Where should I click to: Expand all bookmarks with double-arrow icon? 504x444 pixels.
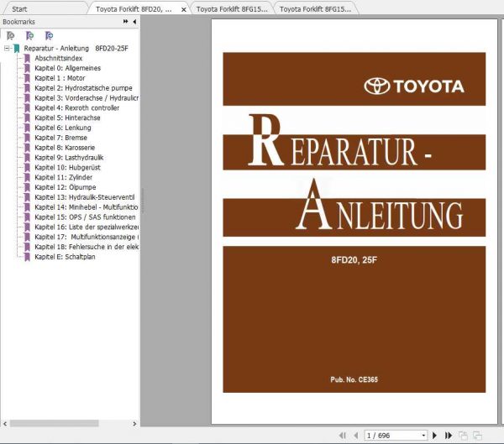pos(125,22)
